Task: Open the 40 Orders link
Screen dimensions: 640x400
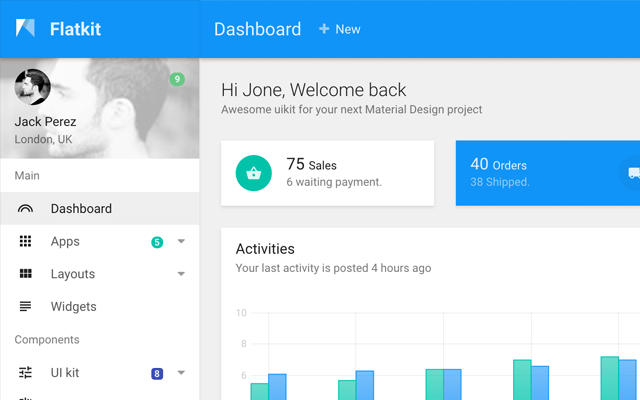Action: pyautogui.click(x=498, y=165)
